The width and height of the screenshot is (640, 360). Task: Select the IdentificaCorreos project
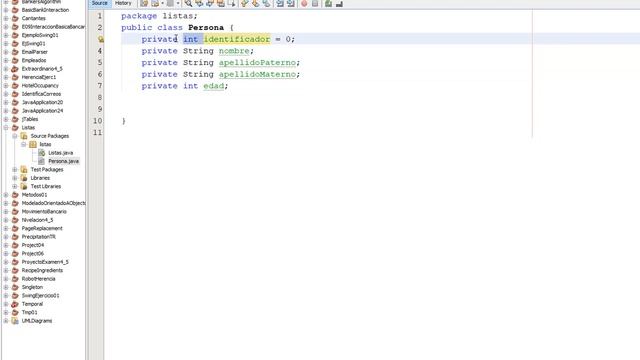tap(41, 94)
